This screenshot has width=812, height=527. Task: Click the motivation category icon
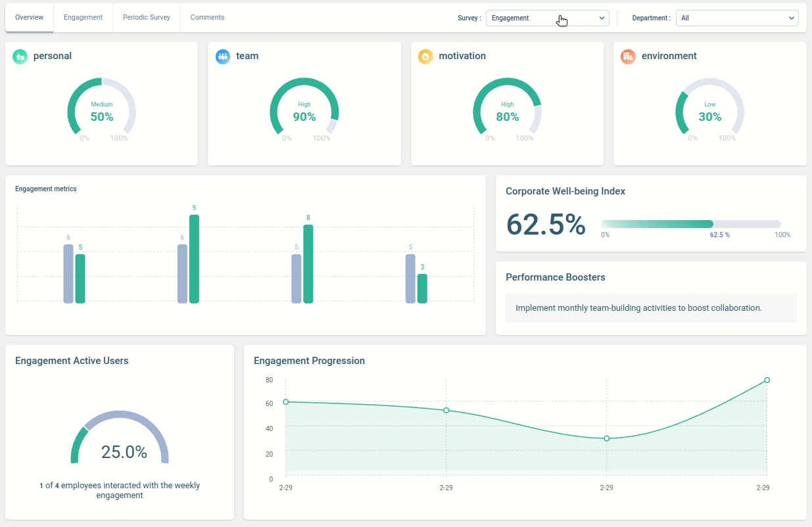point(425,57)
